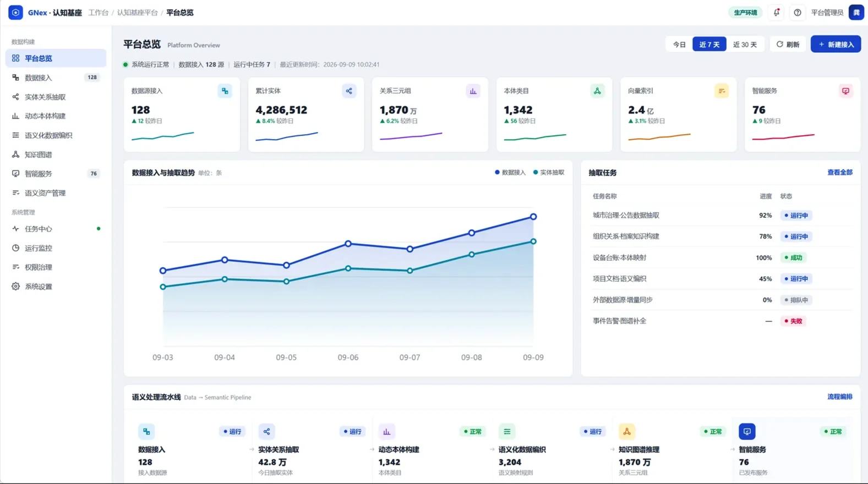Open 运行监控 in the sidebar
The height and width of the screenshot is (484, 868).
pos(56,248)
